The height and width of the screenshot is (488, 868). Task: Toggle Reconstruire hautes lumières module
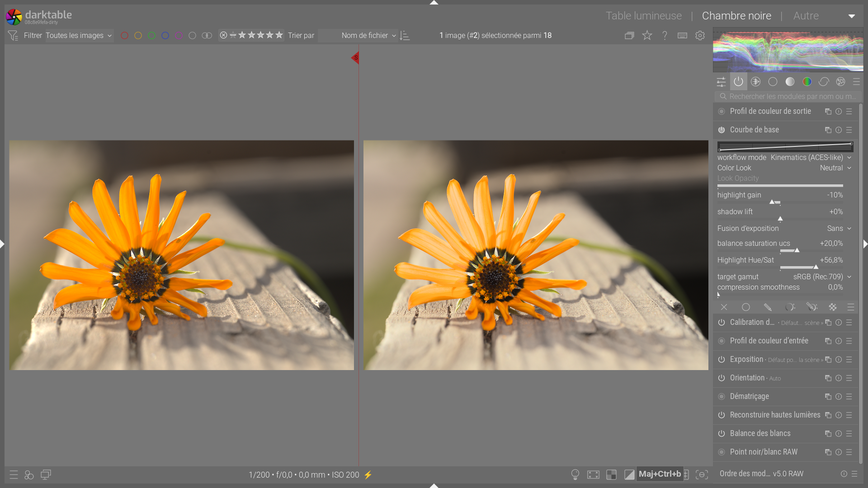[x=722, y=415]
